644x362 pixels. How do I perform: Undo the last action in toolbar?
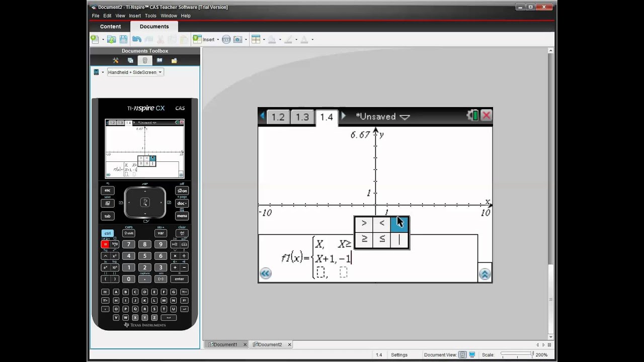pyautogui.click(x=137, y=39)
